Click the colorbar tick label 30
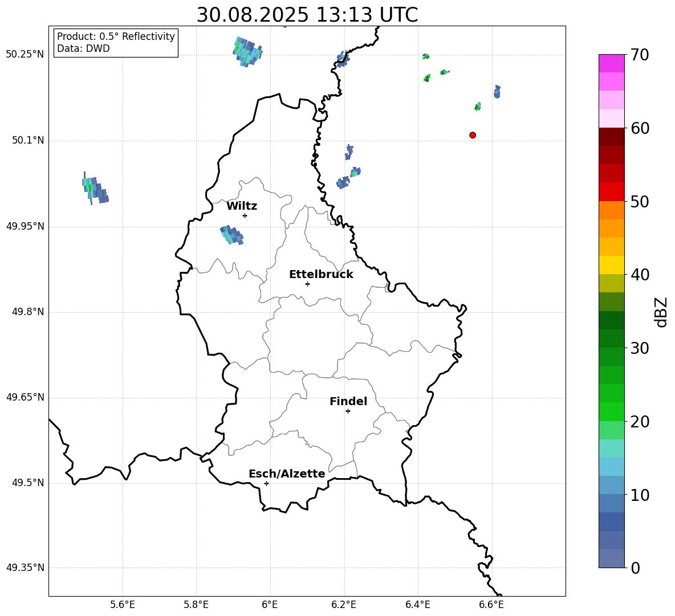Image resolution: width=675 pixels, height=616 pixels. [640, 348]
